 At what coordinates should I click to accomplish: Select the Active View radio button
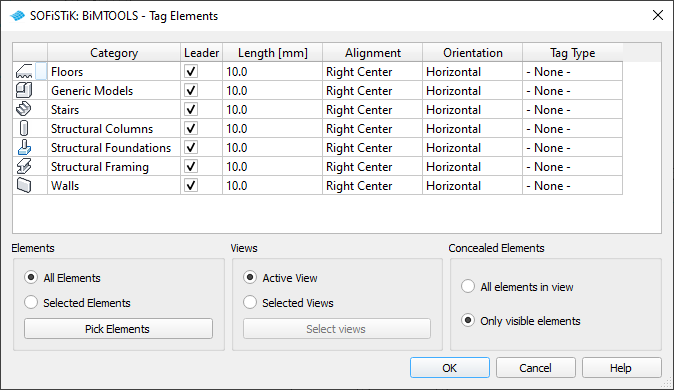point(250,277)
